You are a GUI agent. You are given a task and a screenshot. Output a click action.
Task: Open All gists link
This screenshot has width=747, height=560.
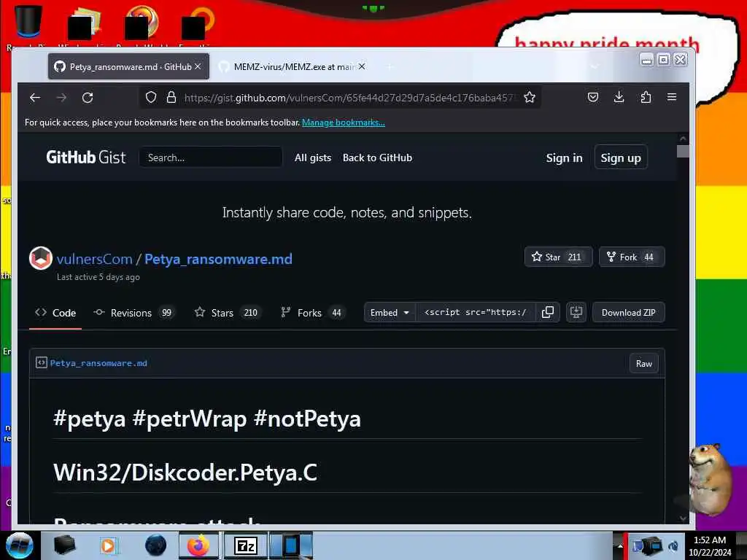[312, 157]
